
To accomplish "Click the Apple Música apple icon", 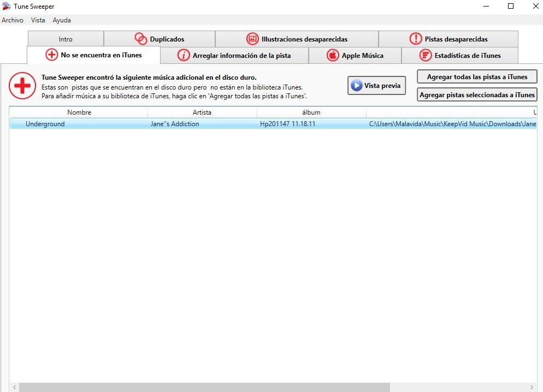I will (x=333, y=55).
